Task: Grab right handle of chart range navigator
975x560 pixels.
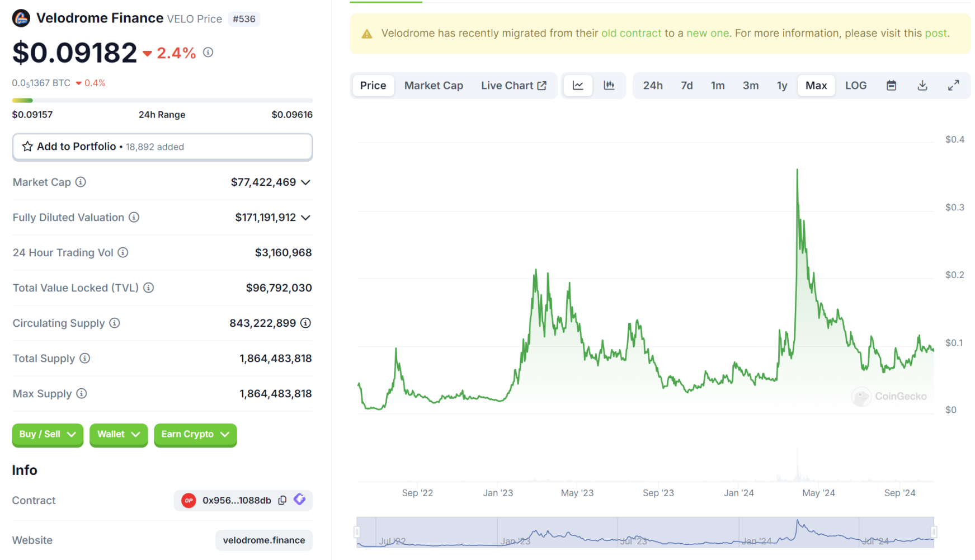Action: click(x=934, y=532)
